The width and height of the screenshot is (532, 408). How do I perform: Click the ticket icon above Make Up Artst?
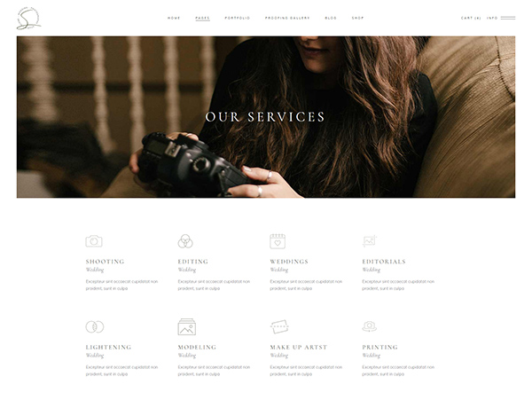click(279, 326)
